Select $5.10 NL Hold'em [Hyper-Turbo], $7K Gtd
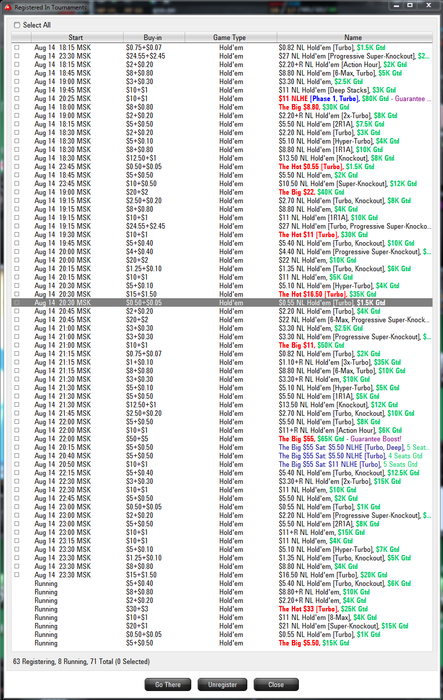443x700 pixels. [x=222, y=549]
